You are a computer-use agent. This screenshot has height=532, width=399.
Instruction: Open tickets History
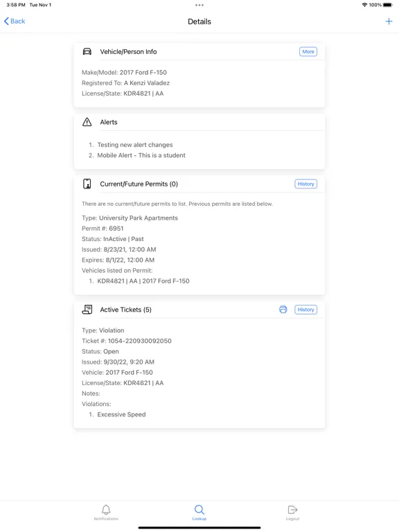(x=305, y=310)
